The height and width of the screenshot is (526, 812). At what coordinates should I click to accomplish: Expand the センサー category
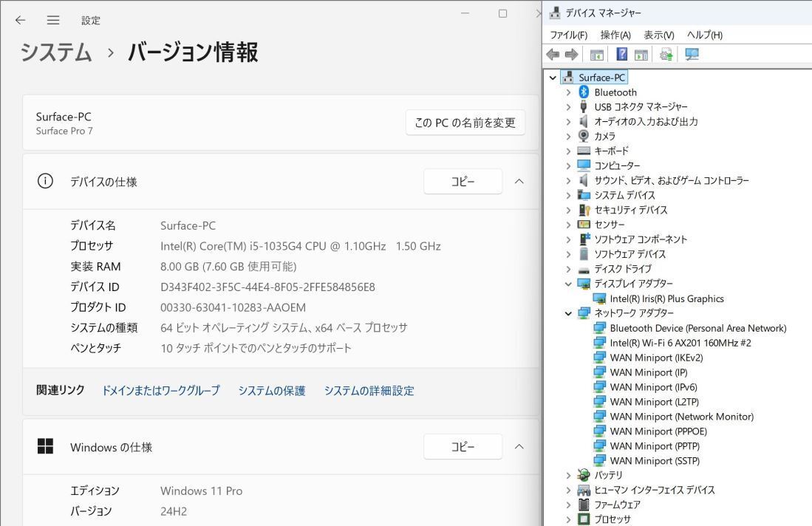click(569, 225)
